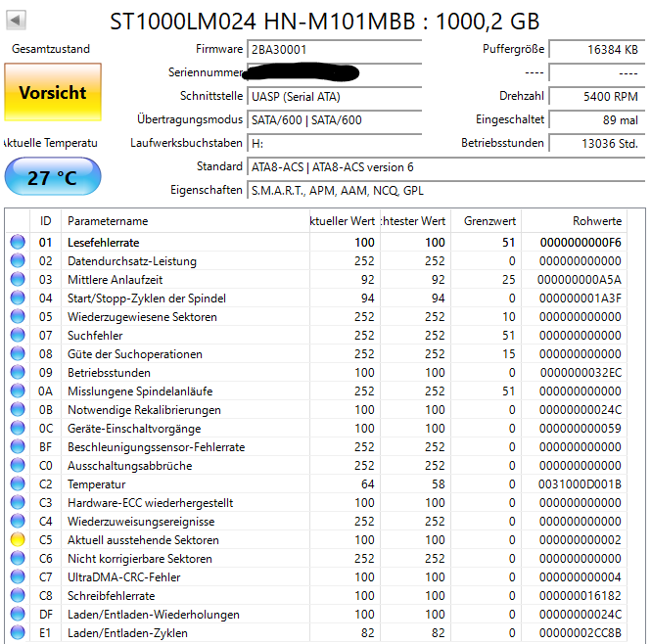Click the blue status dot for Misslungene Spindelanläufe
Viewport: 651px width, 644px height.
click(x=18, y=391)
